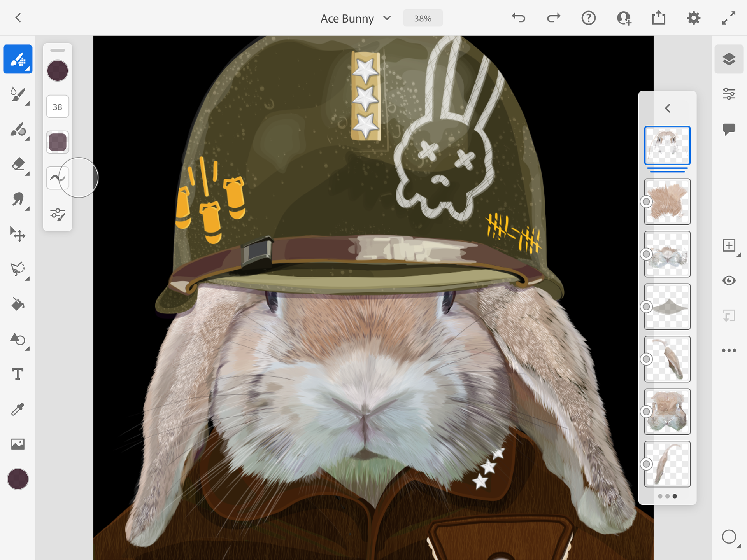Select the Paint Bucket fill tool
Screen dimensions: 747x560
[18, 304]
